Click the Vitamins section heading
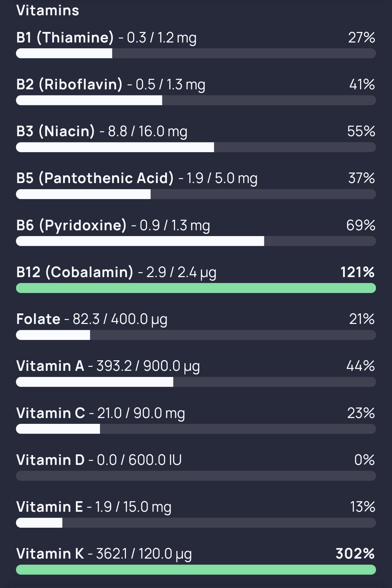The height and width of the screenshot is (588, 392). (x=48, y=11)
